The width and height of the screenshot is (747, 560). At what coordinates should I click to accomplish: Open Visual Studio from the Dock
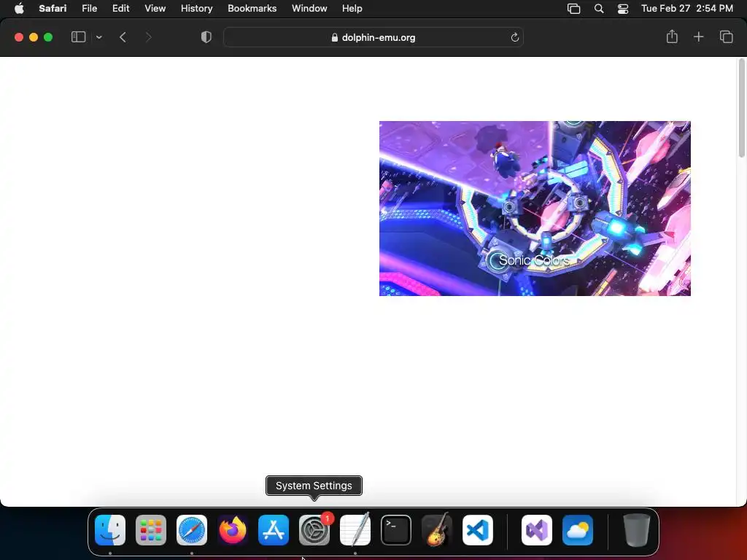537,530
